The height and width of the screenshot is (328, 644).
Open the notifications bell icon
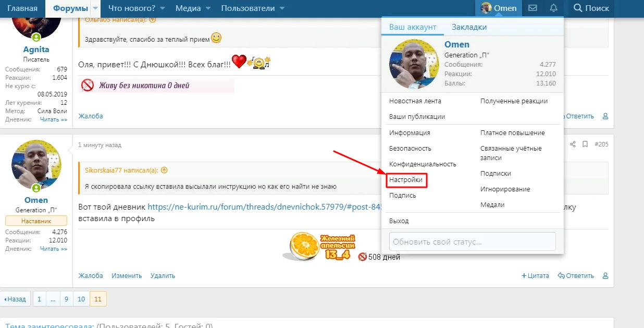pyautogui.click(x=553, y=8)
